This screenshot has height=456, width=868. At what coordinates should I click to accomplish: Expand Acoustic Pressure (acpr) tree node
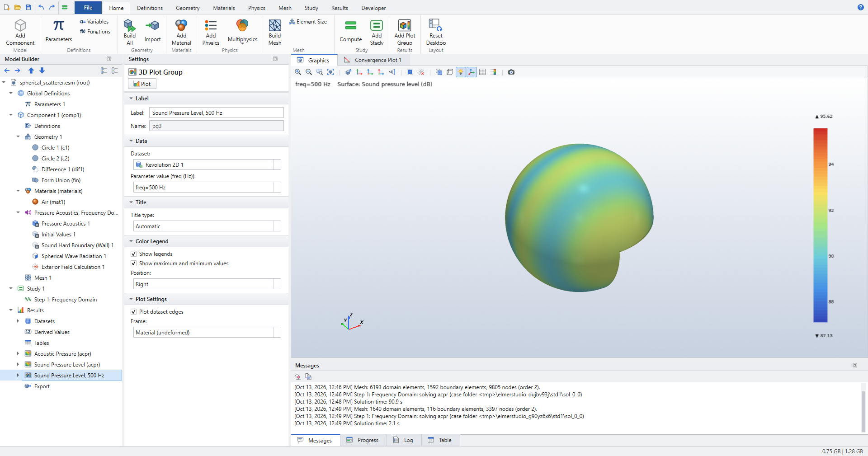point(18,354)
